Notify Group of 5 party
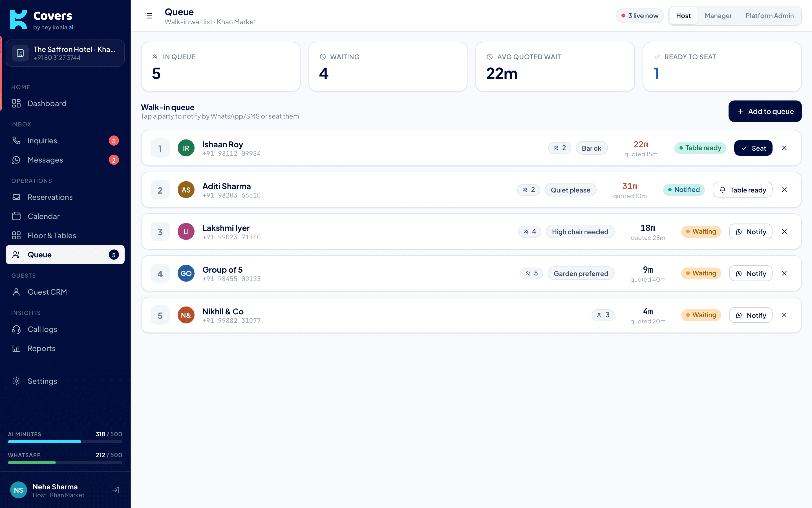This screenshot has width=812, height=508. pyautogui.click(x=750, y=273)
